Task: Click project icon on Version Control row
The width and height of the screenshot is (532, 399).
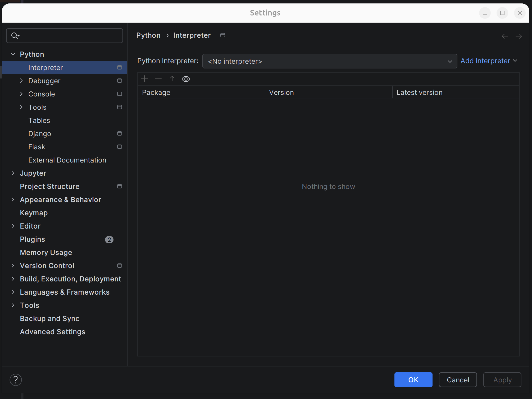Action: coord(120,266)
